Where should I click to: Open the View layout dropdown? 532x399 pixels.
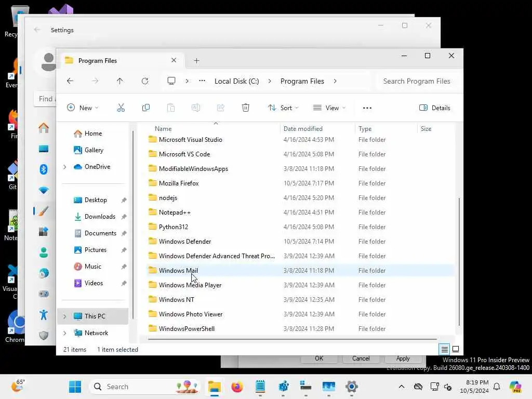tap(329, 108)
